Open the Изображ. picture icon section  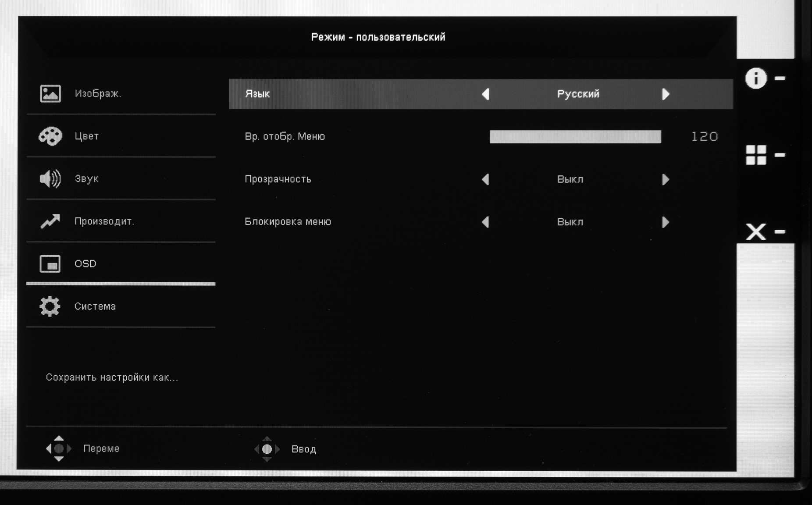(x=50, y=94)
